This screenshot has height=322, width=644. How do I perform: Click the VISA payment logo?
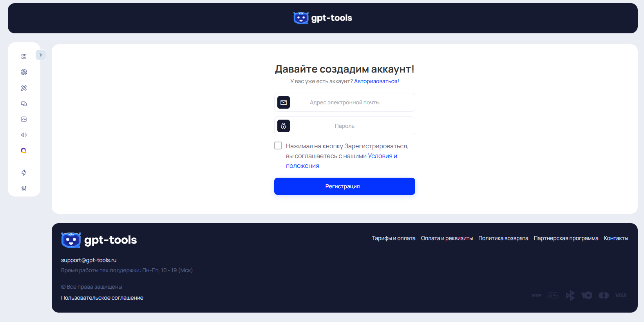click(x=621, y=295)
